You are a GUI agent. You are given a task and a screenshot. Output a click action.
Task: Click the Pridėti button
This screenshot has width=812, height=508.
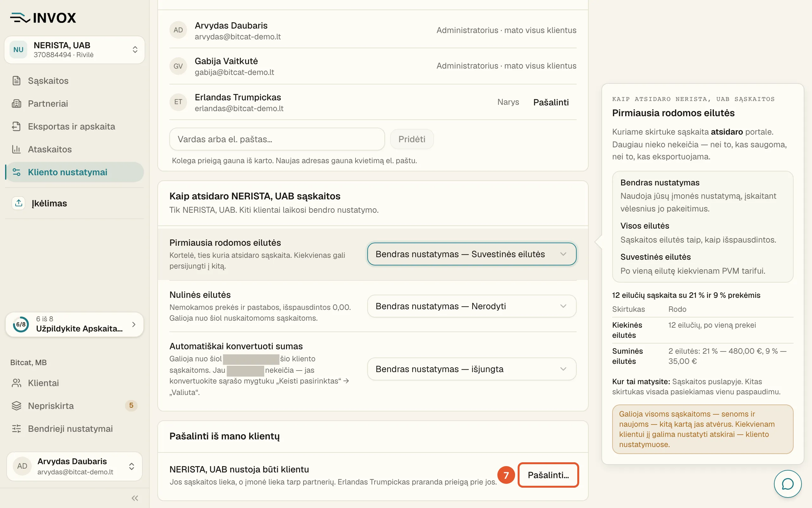pos(412,139)
